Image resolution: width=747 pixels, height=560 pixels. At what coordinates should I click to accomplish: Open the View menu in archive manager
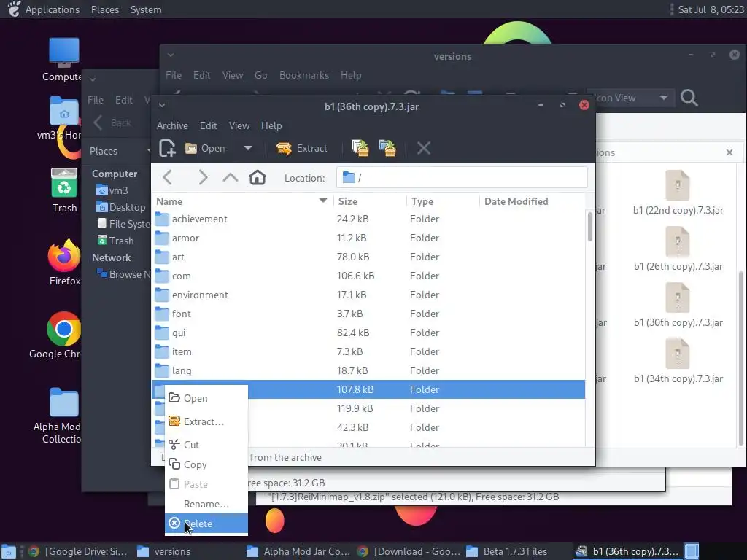click(239, 125)
